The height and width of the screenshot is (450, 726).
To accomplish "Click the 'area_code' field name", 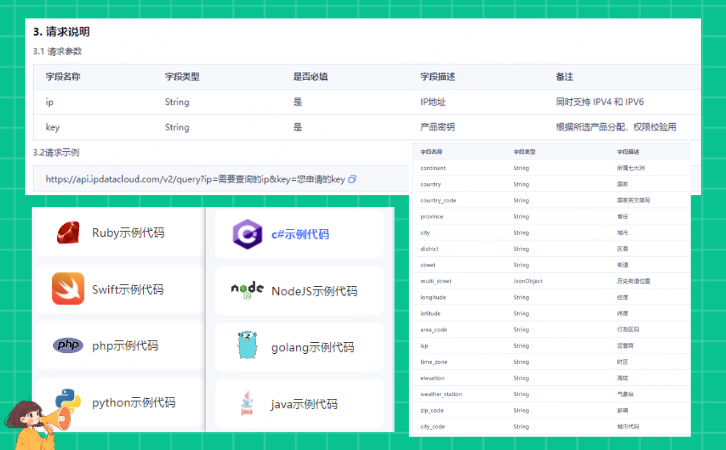I will 433,330.
